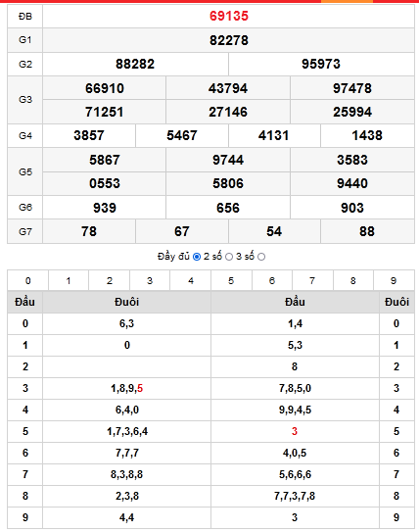This screenshot has width=419, height=532.
Task: Click head values '9,9,4,5' for tail 4
Action: coord(295,410)
